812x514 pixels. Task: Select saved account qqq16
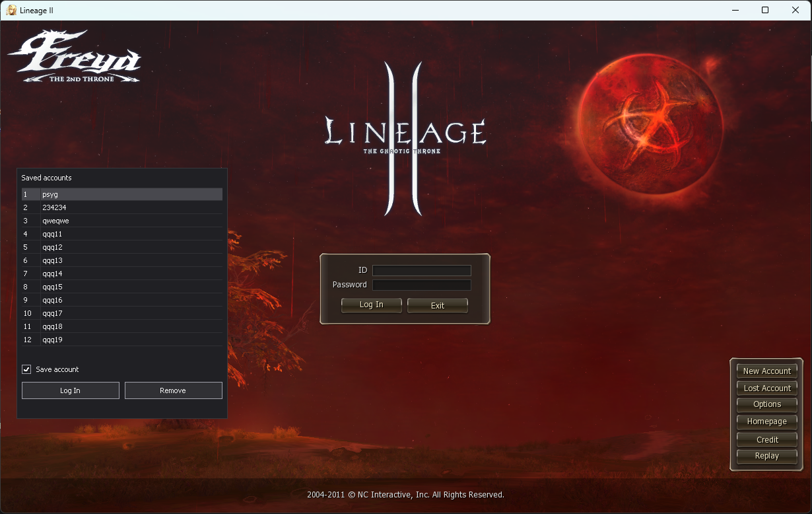point(122,300)
